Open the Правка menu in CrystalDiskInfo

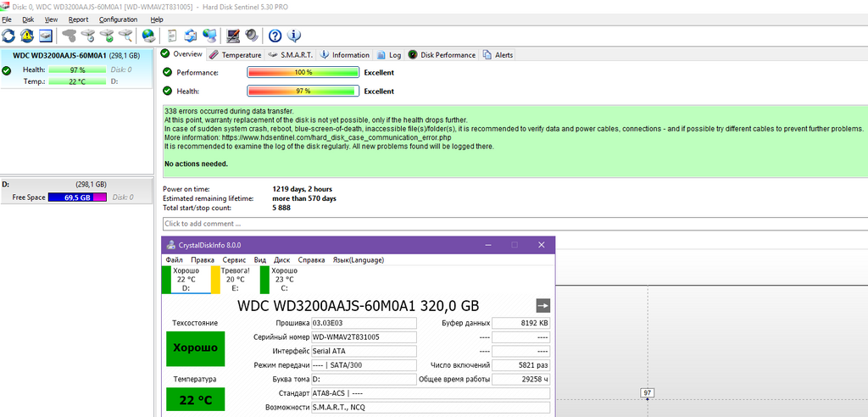pyautogui.click(x=203, y=259)
